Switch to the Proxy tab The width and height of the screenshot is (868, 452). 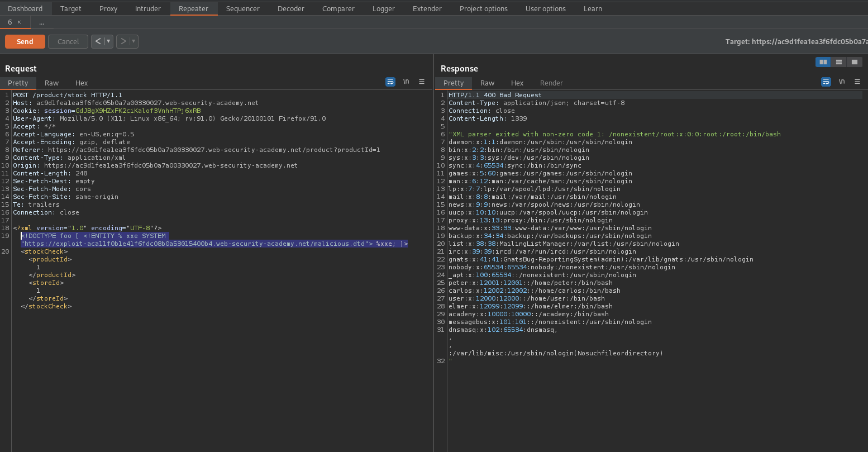108,8
